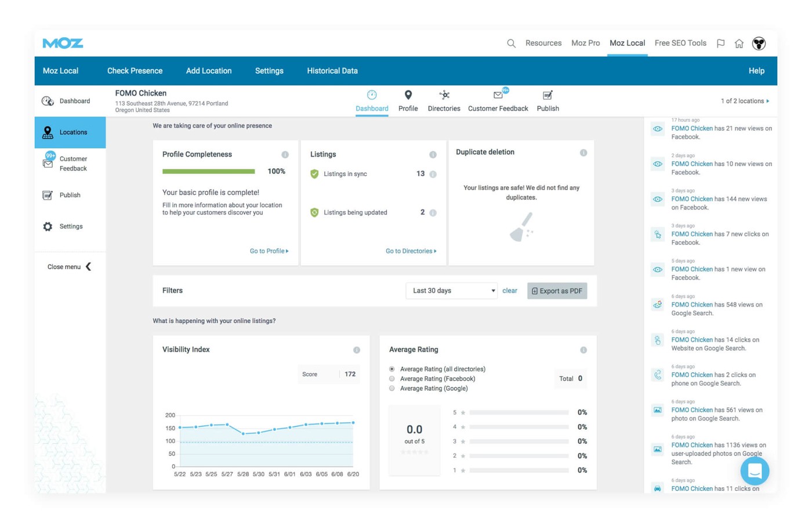Open the Directories tab icon
This screenshot has height=525, width=812.
click(x=444, y=95)
